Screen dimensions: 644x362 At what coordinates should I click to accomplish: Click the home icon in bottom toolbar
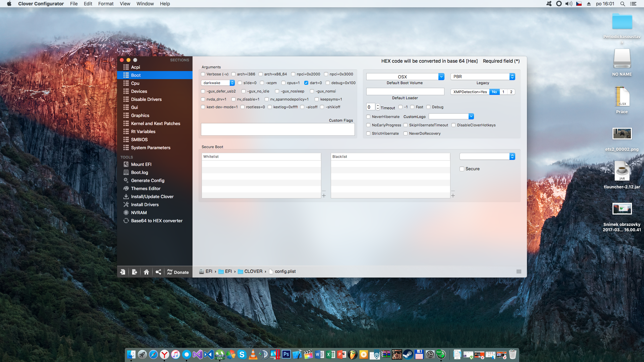(146, 272)
